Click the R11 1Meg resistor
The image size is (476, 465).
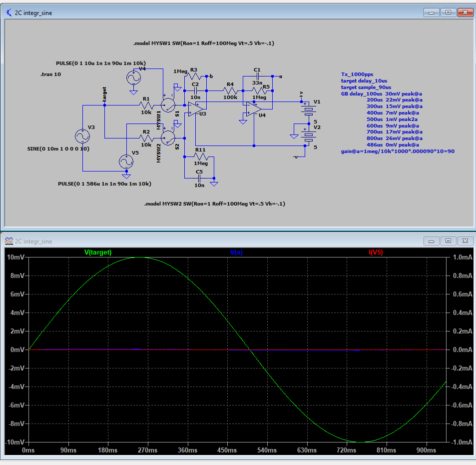(x=200, y=156)
